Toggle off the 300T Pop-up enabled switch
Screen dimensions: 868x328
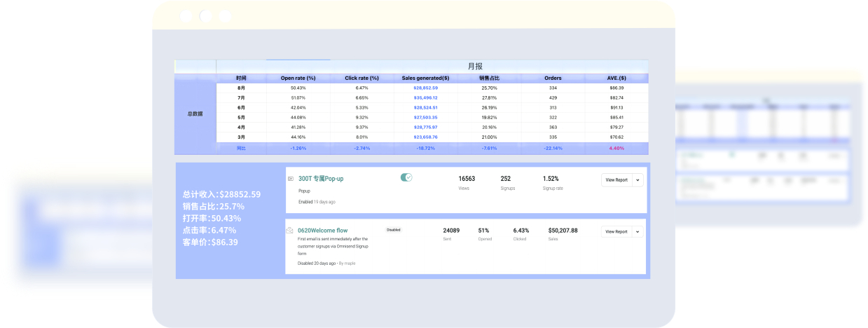click(406, 177)
